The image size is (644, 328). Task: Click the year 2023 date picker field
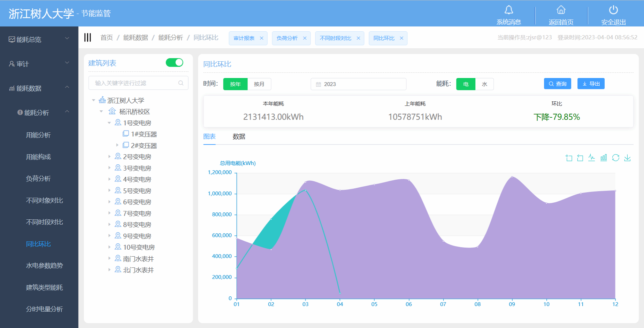(x=358, y=84)
